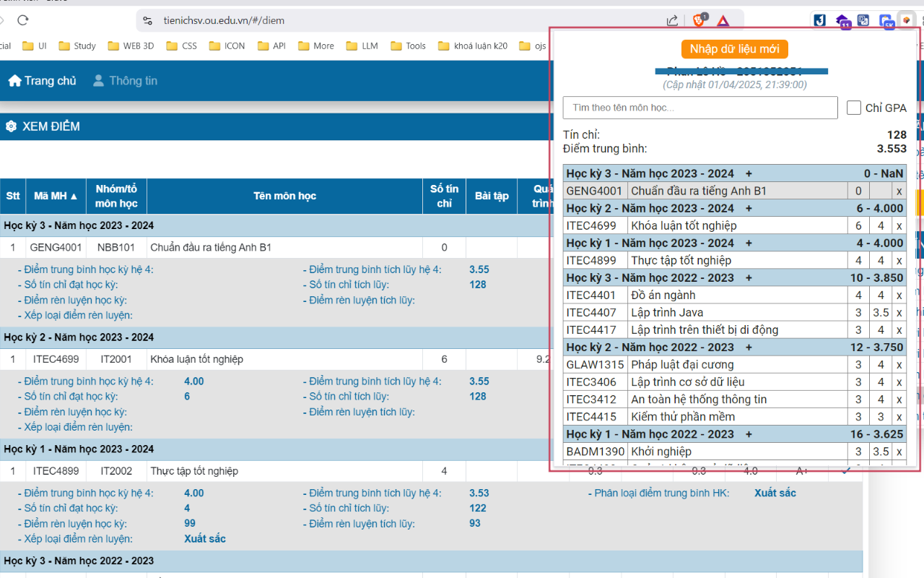Image resolution: width=924 pixels, height=578 pixels.
Task: Click the browser reload button
Action: pyautogui.click(x=23, y=20)
